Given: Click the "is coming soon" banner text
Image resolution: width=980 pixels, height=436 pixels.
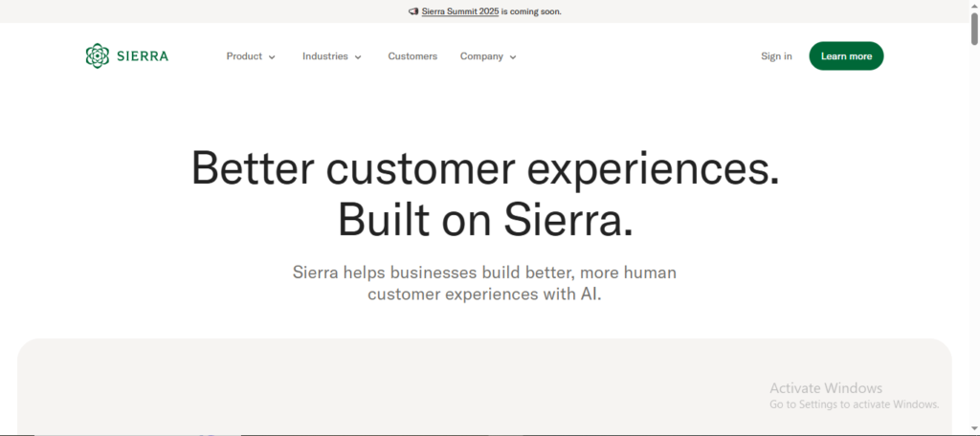Looking at the screenshot, I should [532, 11].
